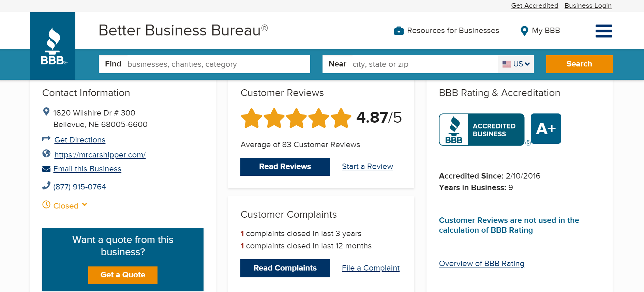644x292 pixels.
Task: Click the Find businesses input field
Action: (216, 64)
